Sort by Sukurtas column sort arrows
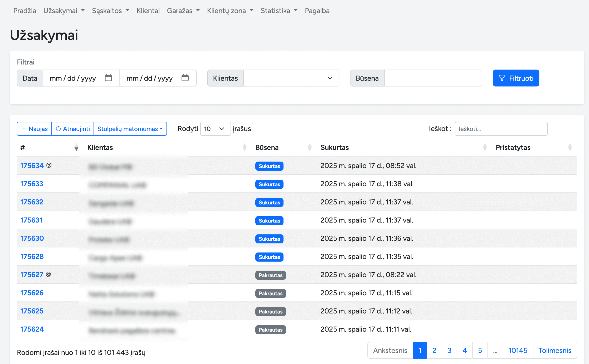This screenshot has height=364, width=589. pos(485,147)
